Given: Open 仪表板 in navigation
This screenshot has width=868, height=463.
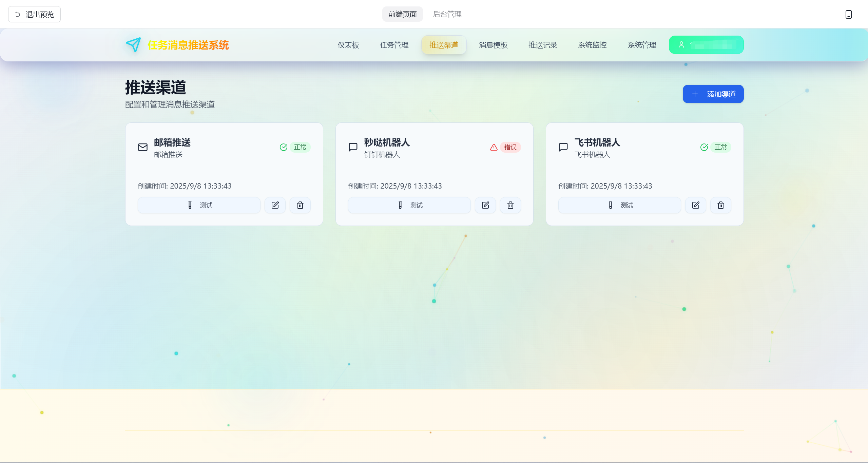Looking at the screenshot, I should coord(348,45).
